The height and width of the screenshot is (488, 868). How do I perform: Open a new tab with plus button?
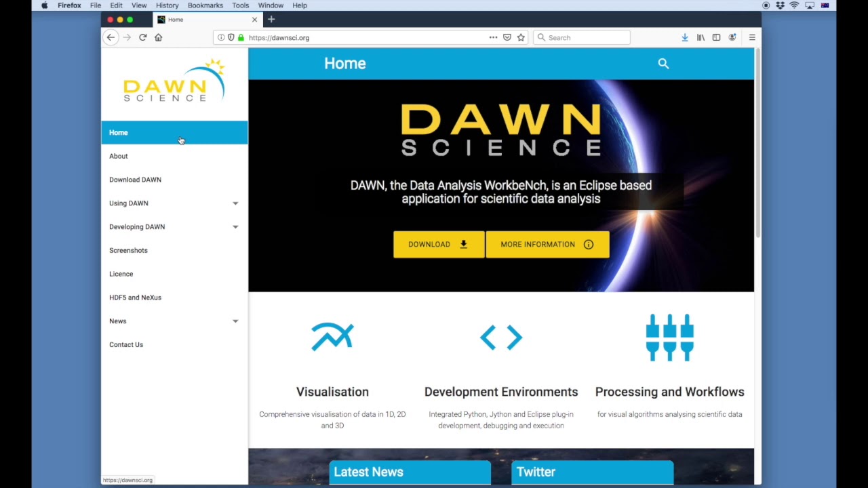271,19
